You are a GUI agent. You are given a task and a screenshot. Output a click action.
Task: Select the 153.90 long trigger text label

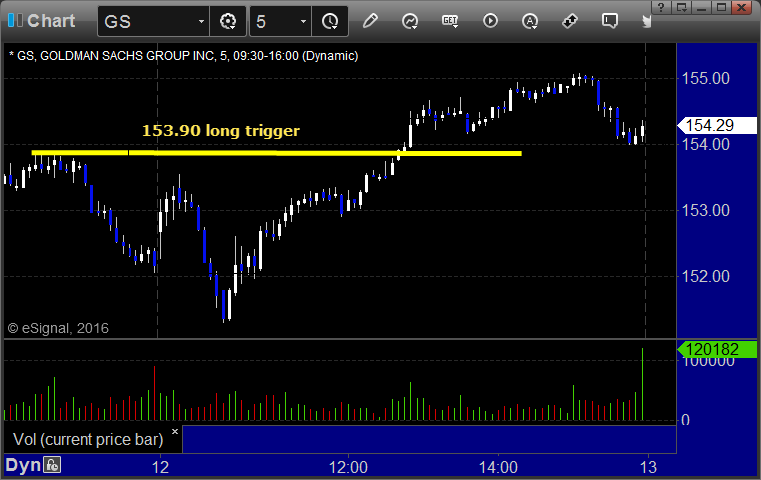pyautogui.click(x=221, y=131)
